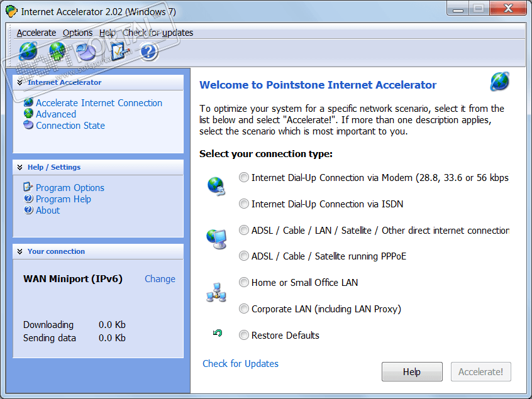The width and height of the screenshot is (532, 399).
Task: Click the networked computers LAN icon
Action: (216, 293)
